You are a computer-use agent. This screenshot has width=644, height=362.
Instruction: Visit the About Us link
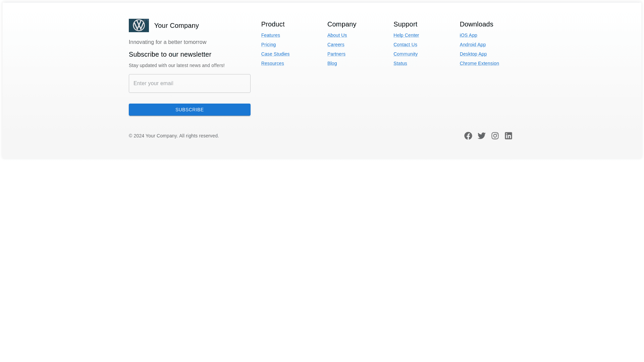click(x=337, y=35)
